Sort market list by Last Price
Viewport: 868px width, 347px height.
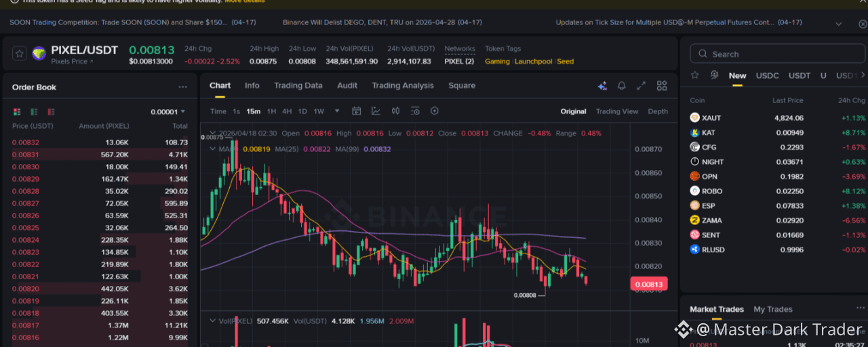(x=788, y=100)
